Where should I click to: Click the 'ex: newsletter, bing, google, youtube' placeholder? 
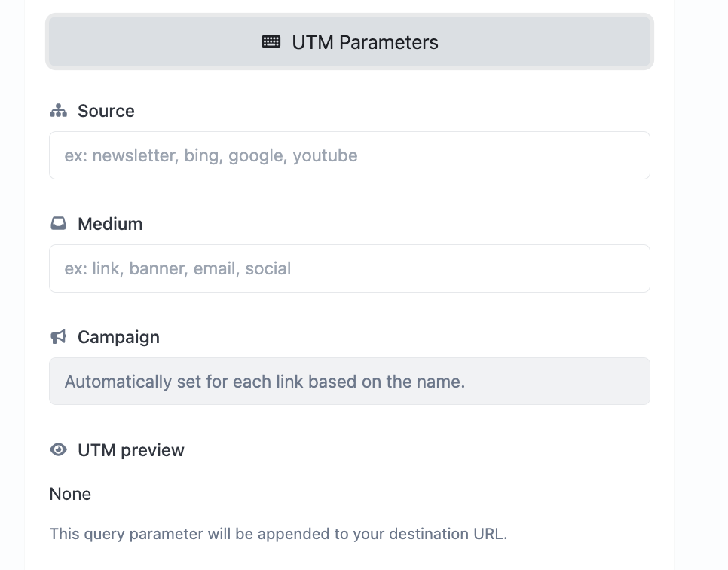[211, 155]
